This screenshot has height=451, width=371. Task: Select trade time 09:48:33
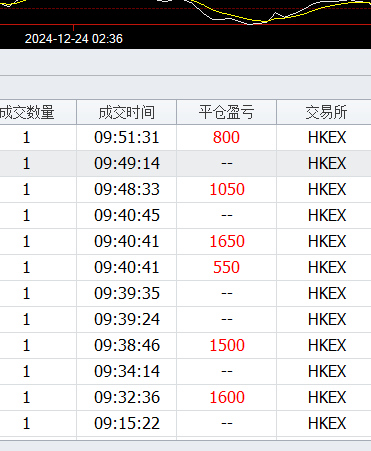[127, 189]
